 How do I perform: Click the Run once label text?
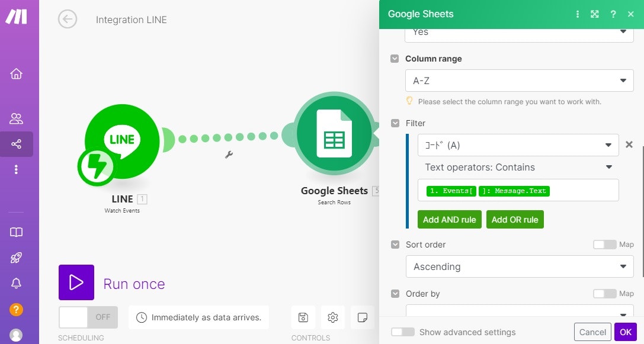point(134,284)
